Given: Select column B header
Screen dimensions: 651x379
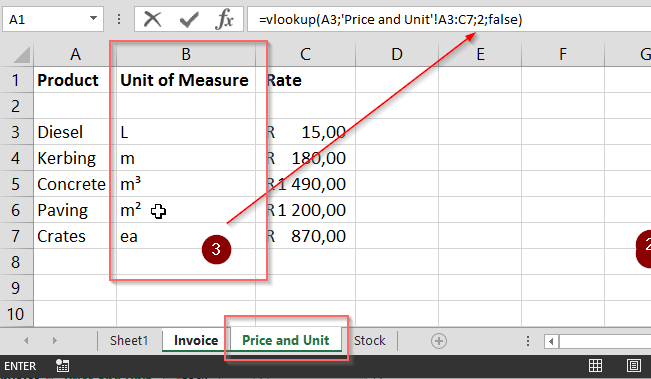Looking at the screenshot, I should pos(186,54).
